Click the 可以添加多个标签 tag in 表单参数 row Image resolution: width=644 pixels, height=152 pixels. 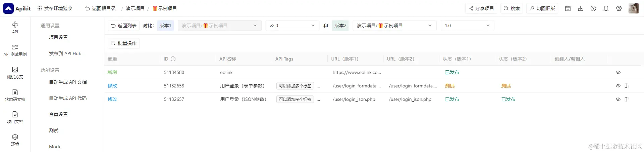(295, 86)
